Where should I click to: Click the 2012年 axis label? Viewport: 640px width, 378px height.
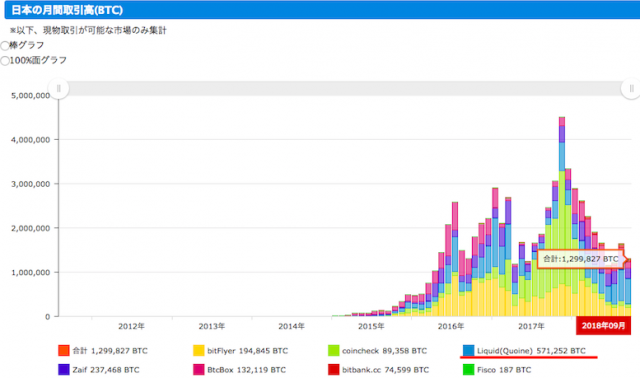tap(131, 326)
